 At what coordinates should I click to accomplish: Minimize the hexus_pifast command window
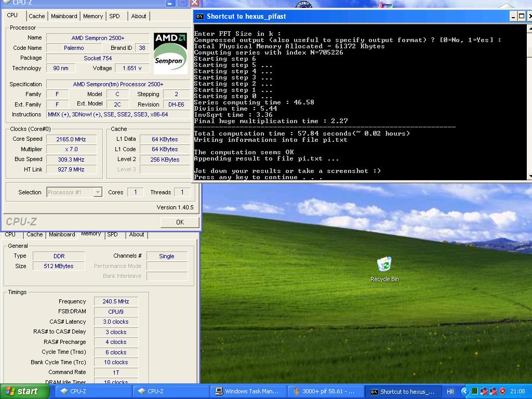(513, 16)
